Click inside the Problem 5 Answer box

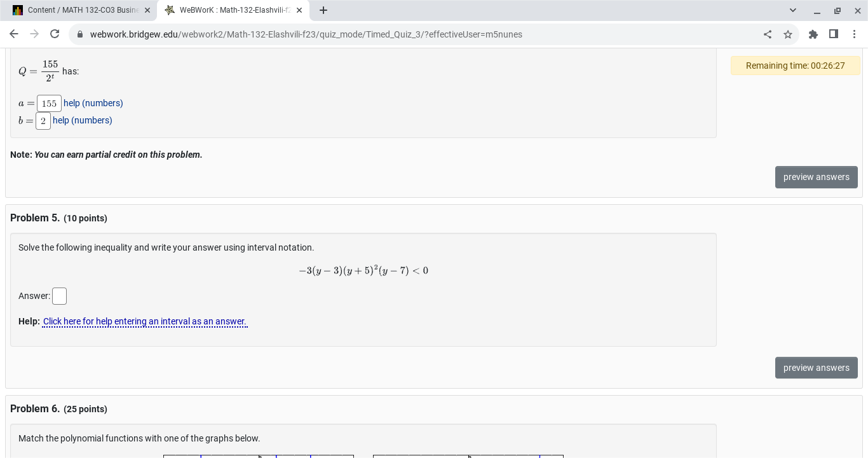[59, 296]
